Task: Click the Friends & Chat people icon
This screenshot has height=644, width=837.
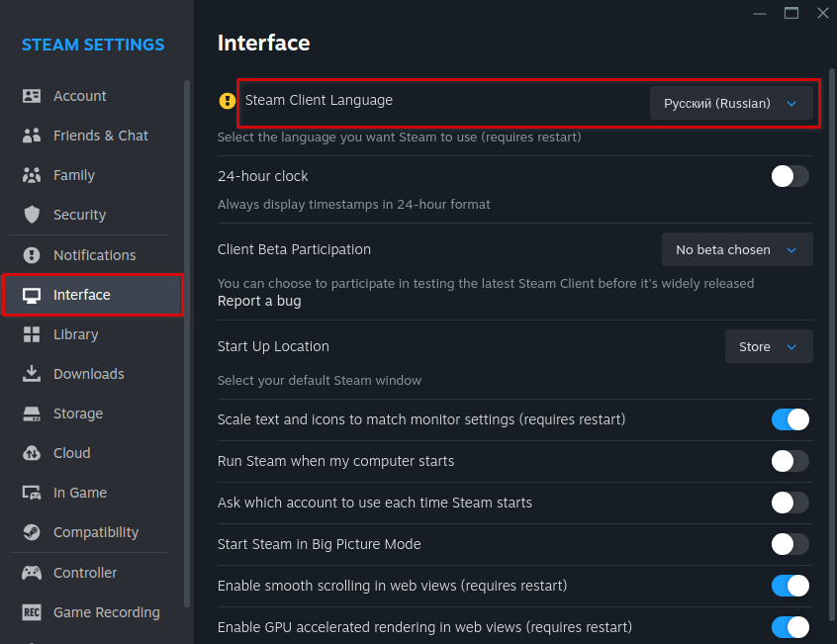Action: pyautogui.click(x=32, y=136)
